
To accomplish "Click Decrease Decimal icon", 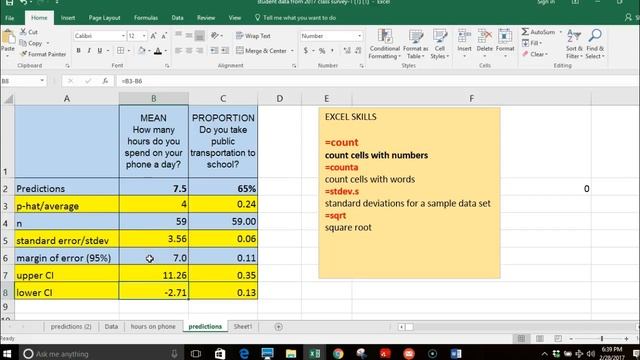I will 358,51.
